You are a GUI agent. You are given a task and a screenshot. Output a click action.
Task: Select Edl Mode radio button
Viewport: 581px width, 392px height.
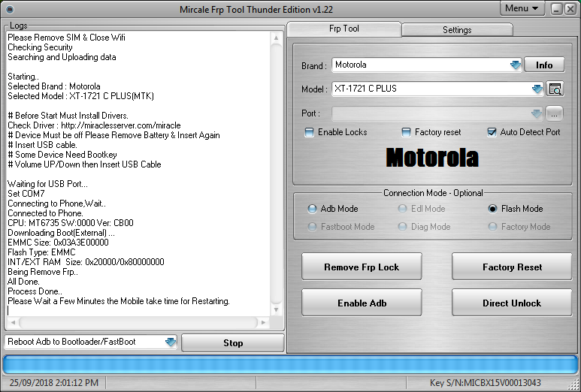(402, 209)
